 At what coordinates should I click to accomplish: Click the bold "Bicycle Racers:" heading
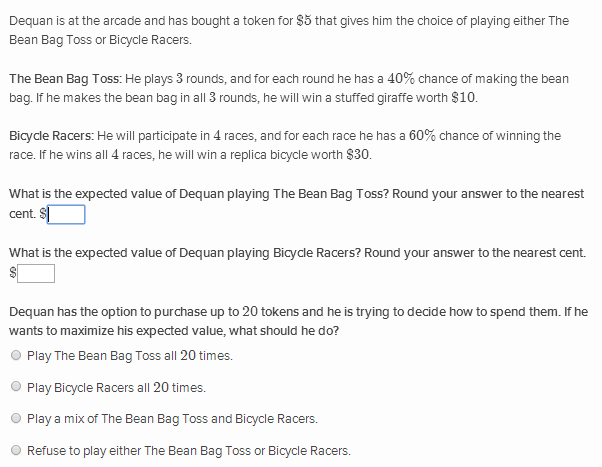click(x=51, y=136)
